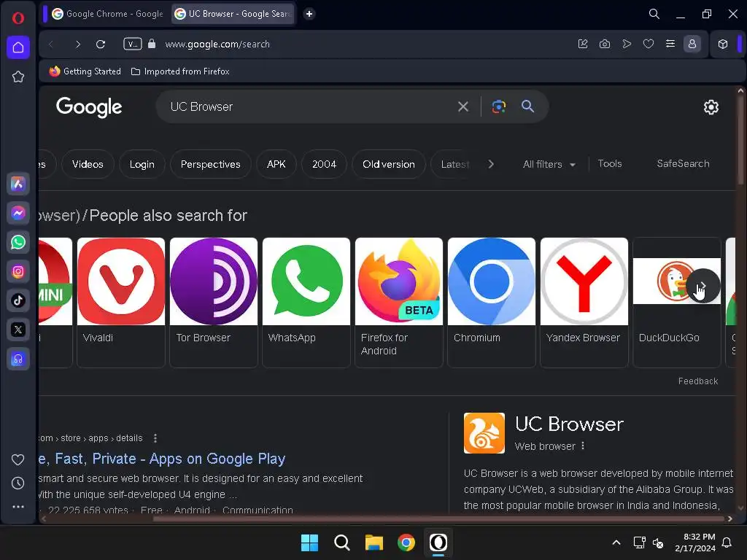Open the Getting Started bookmark
747x560 pixels.
[85, 71]
